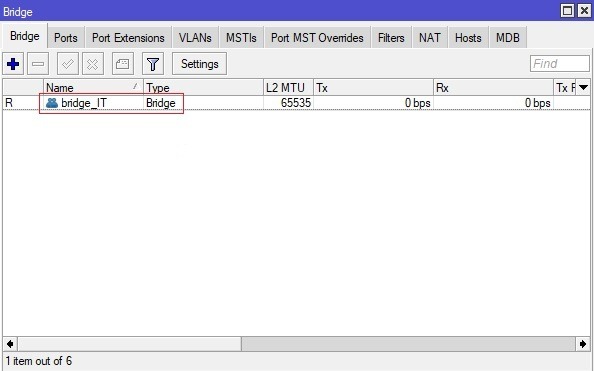The height and width of the screenshot is (371, 594).
Task: Remove selected bridge using minus icon
Action: pos(38,64)
